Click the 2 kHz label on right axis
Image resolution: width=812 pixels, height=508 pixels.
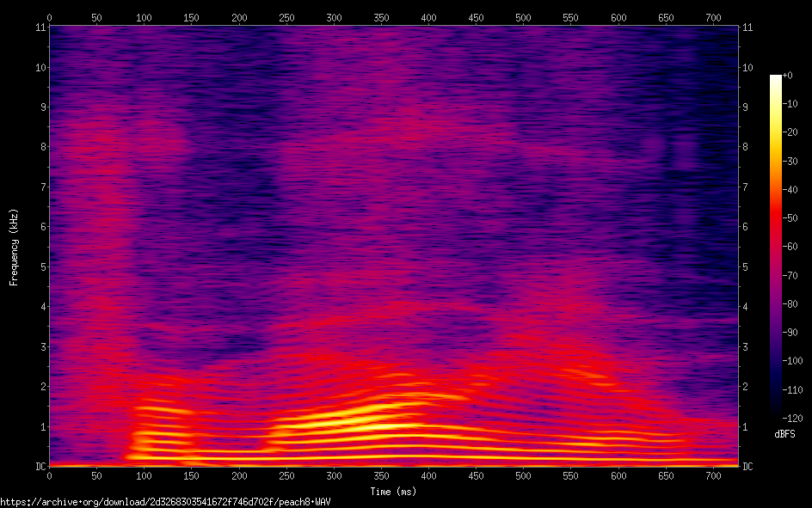click(x=747, y=387)
